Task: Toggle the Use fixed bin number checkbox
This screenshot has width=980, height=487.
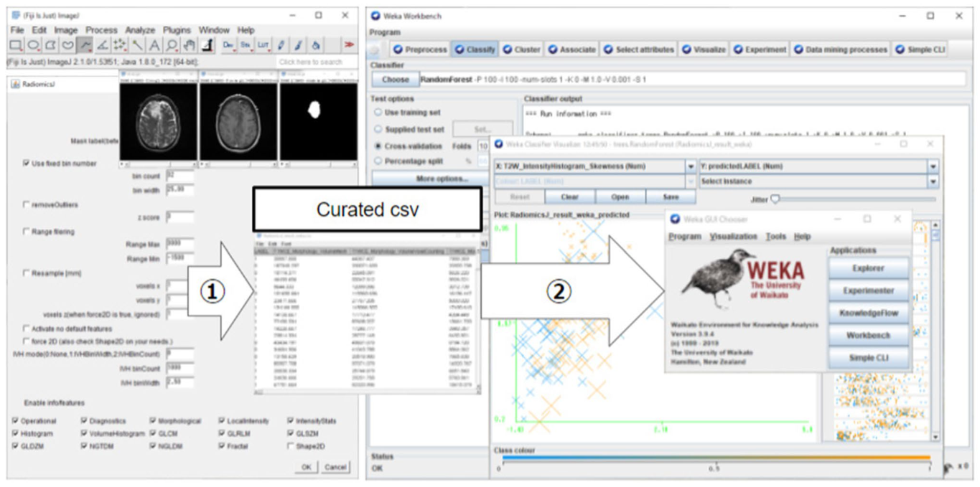Action: coord(27,164)
